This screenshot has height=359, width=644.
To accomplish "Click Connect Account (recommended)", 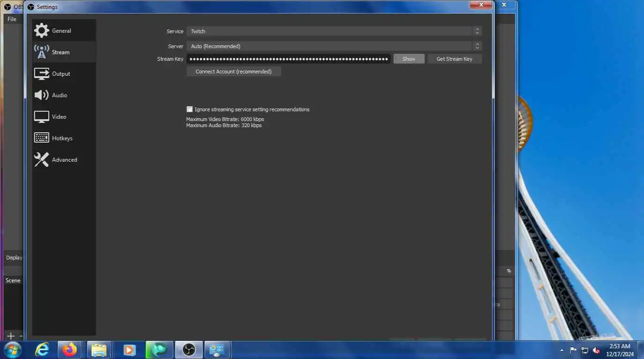I will [x=234, y=72].
